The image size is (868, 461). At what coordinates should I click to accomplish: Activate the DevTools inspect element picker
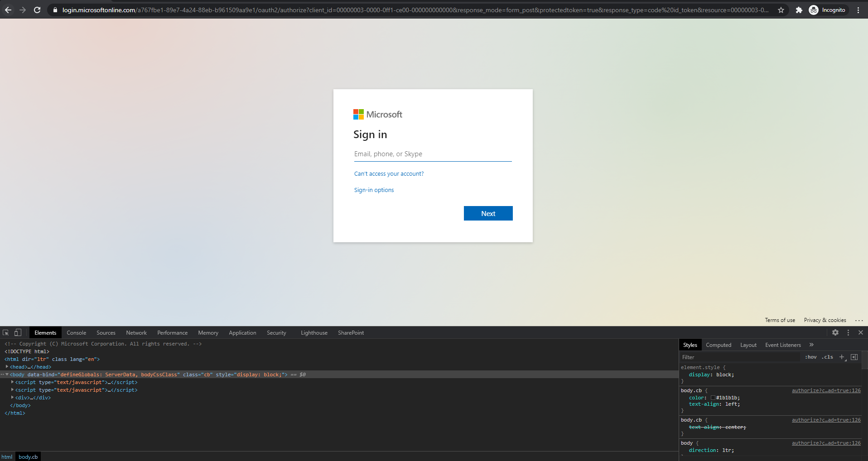click(x=6, y=332)
